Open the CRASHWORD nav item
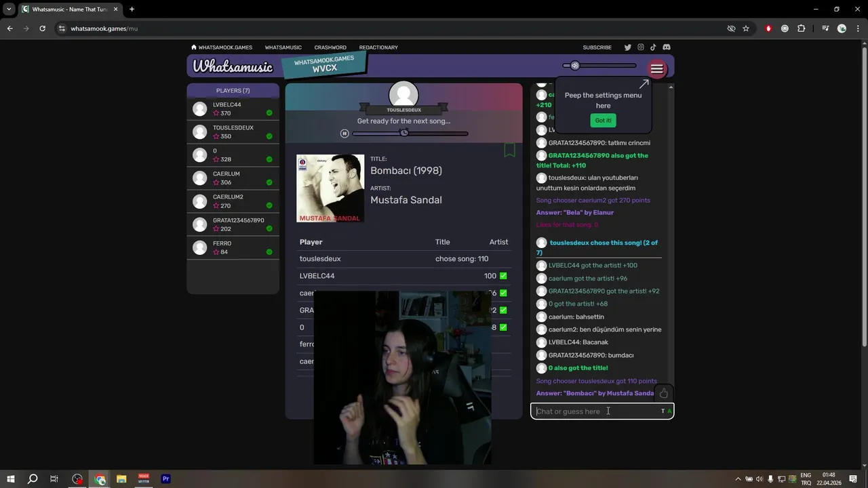The height and width of the screenshot is (488, 868). [330, 47]
